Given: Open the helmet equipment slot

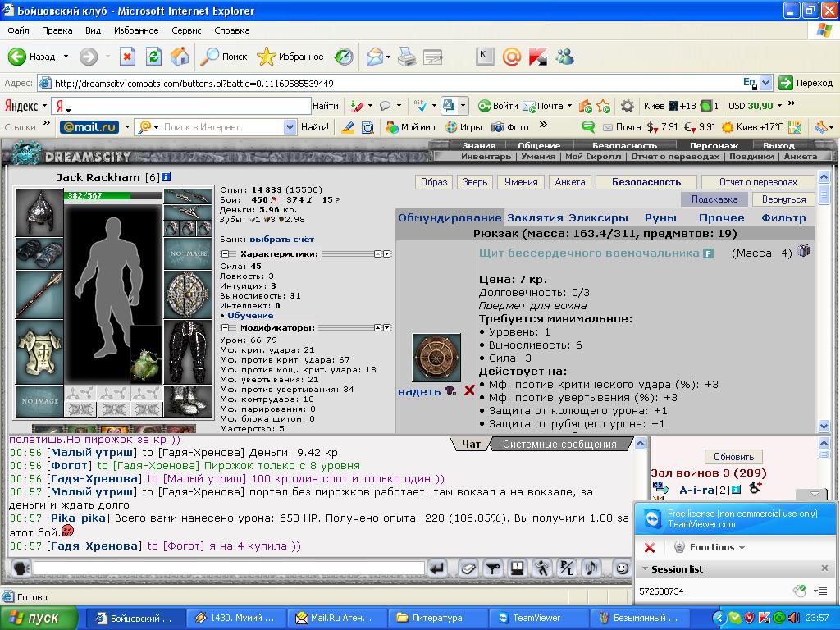Looking at the screenshot, I should click(39, 212).
